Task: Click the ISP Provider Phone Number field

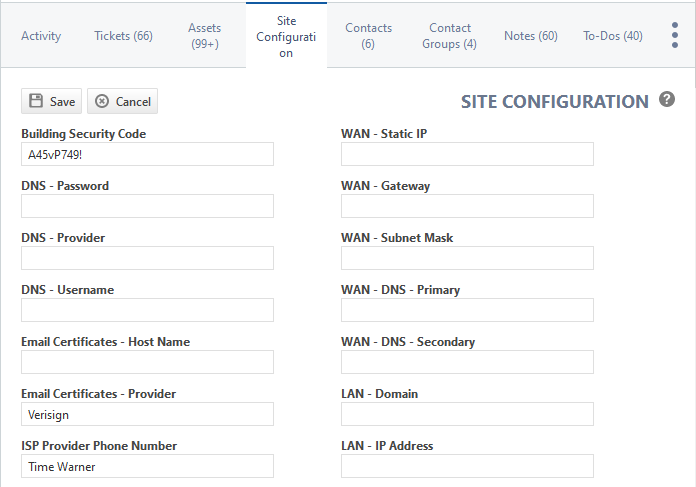Action: [147, 466]
